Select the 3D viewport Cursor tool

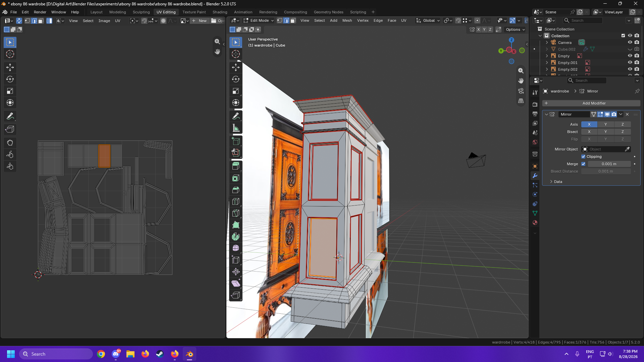click(236, 54)
